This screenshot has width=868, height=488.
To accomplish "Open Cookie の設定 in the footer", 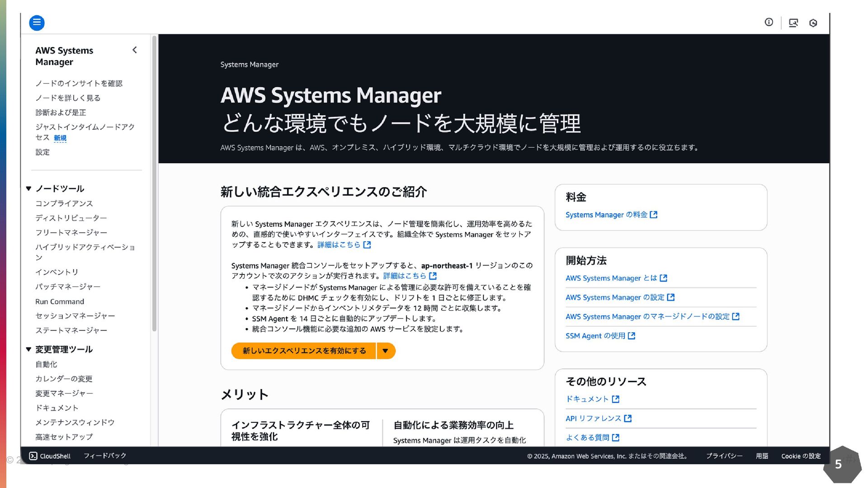I will coord(801,456).
